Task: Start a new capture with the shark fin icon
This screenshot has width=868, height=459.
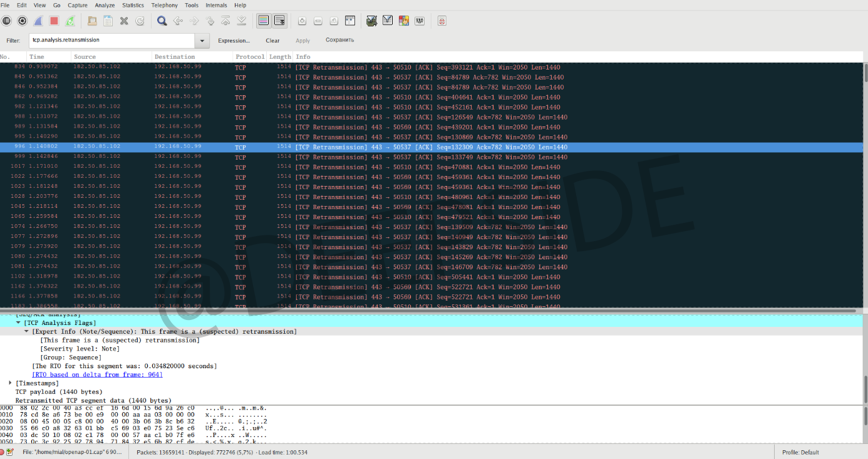Action: tap(38, 21)
